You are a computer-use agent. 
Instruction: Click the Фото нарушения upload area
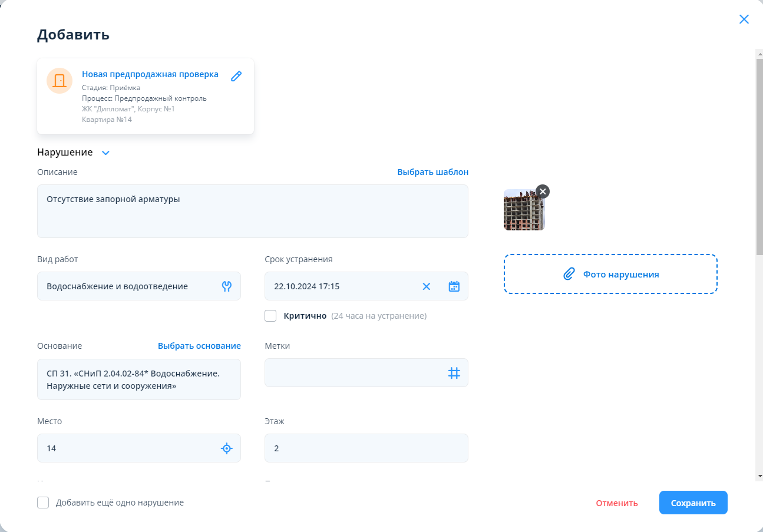click(x=610, y=274)
